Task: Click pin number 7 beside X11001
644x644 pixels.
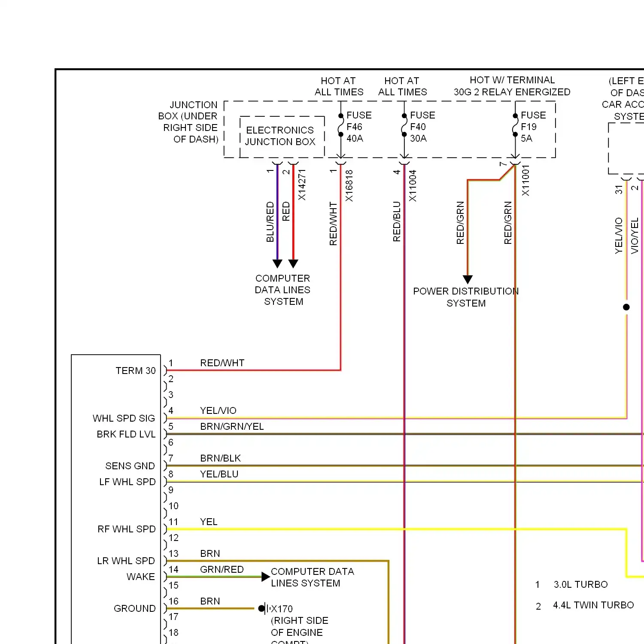Action: pos(503,164)
